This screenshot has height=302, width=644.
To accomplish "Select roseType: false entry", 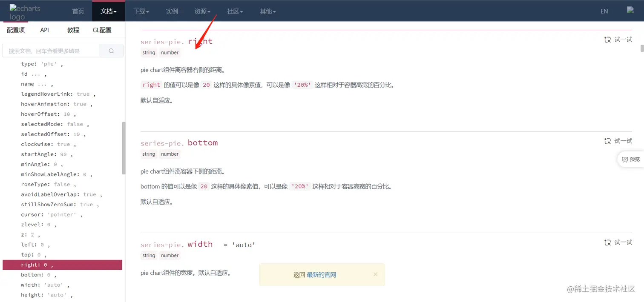I will (49, 185).
